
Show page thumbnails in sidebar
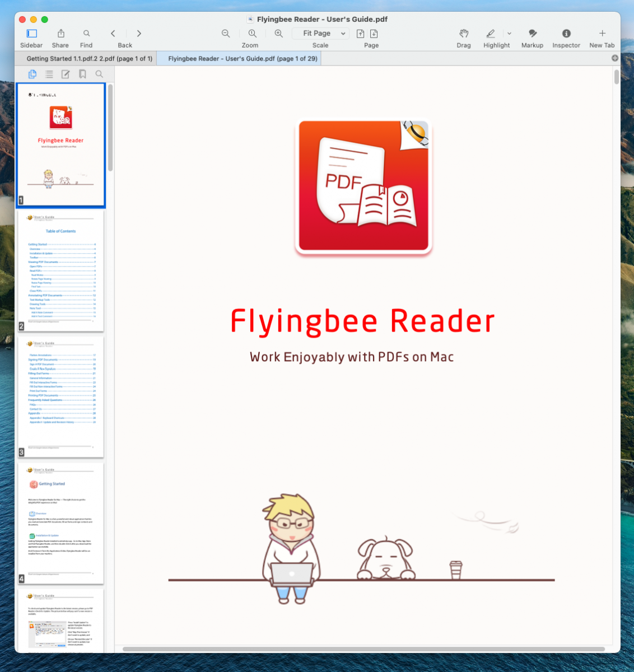pyautogui.click(x=32, y=74)
